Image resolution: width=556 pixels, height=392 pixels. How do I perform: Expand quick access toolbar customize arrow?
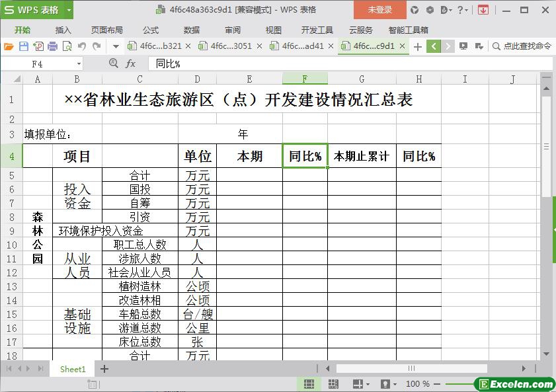click(116, 46)
